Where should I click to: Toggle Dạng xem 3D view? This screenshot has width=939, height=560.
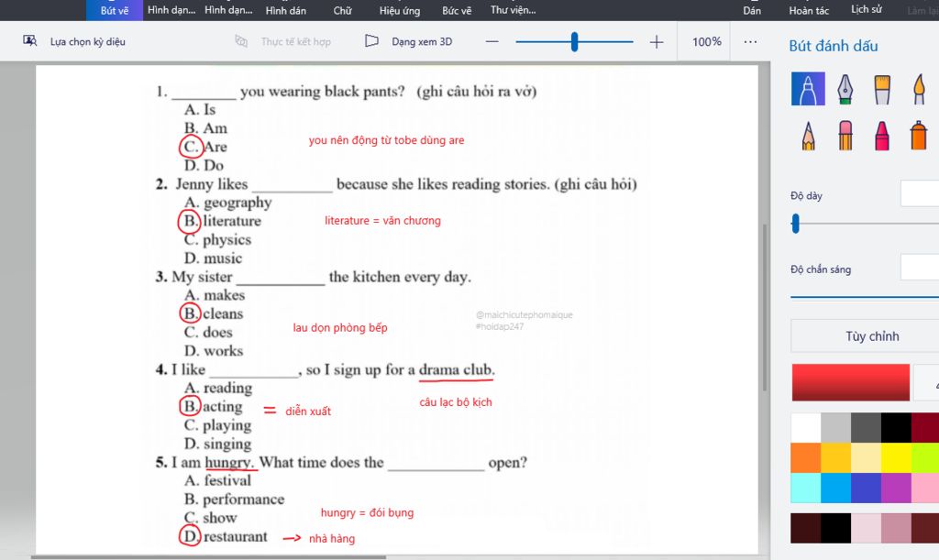[408, 41]
